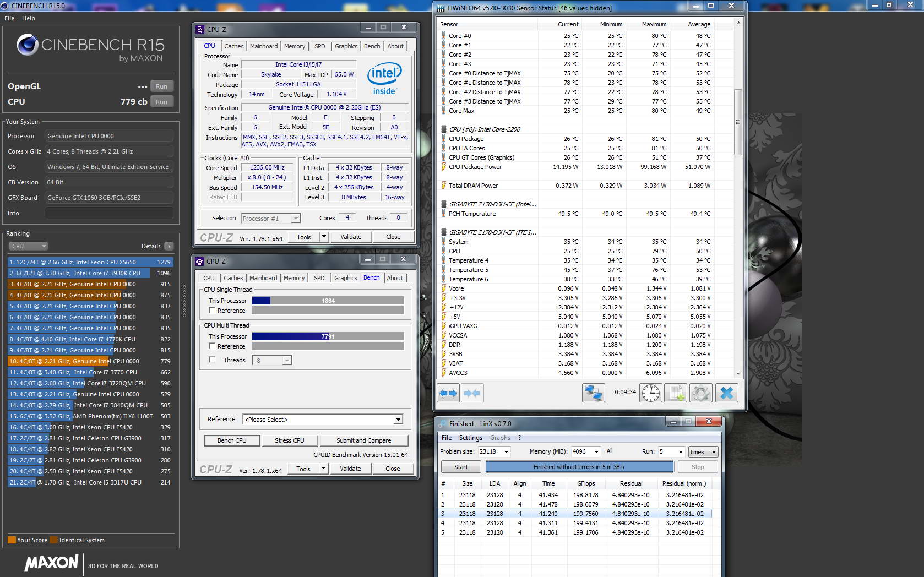Click the Start button in LinX

461,467
